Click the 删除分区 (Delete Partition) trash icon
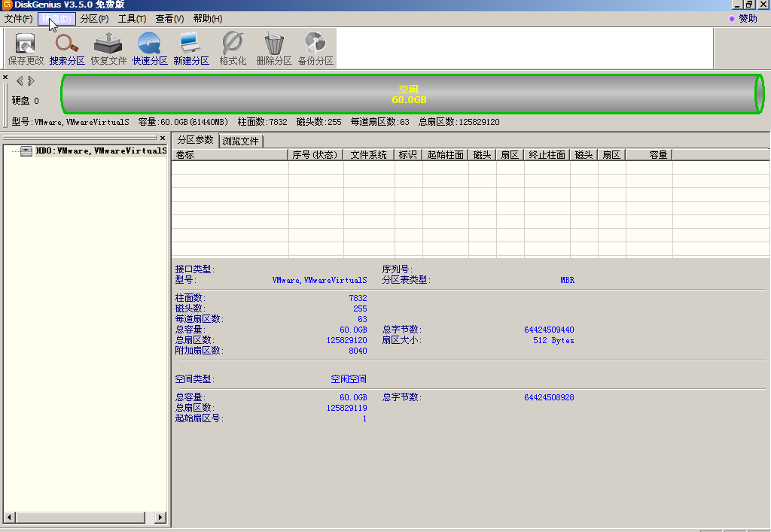This screenshot has height=532, width=771. coord(274,48)
